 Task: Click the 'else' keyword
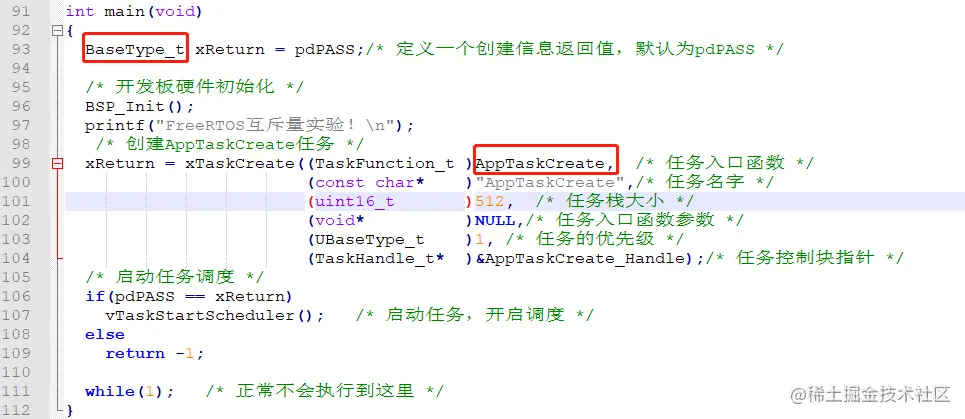[x=105, y=335]
